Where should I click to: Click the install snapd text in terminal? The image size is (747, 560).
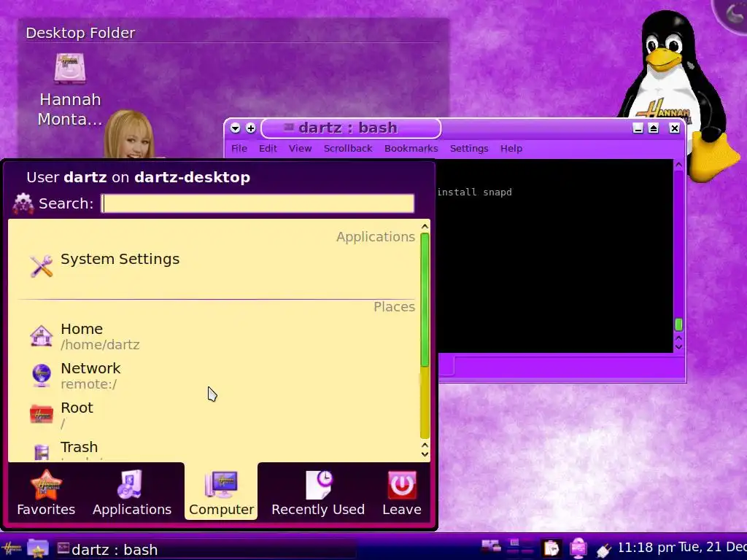(474, 192)
